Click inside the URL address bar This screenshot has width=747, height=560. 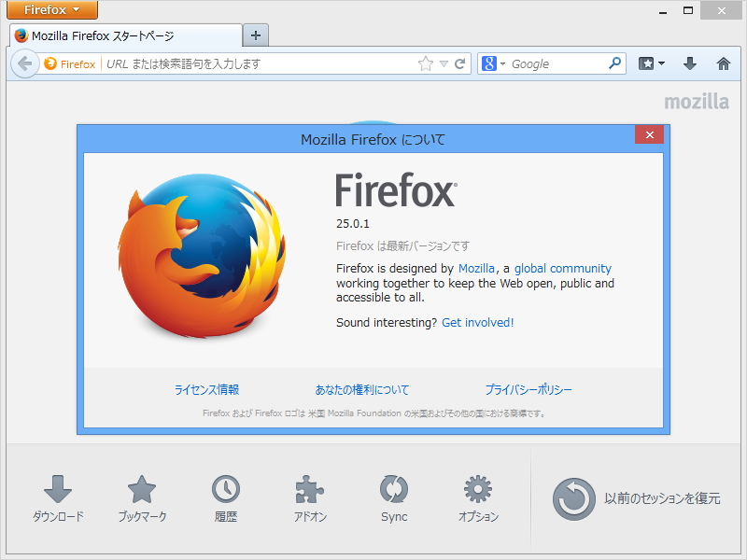[x=261, y=63]
